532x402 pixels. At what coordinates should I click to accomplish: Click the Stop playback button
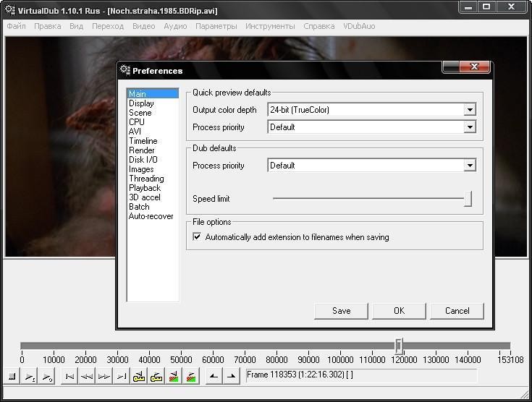12,376
